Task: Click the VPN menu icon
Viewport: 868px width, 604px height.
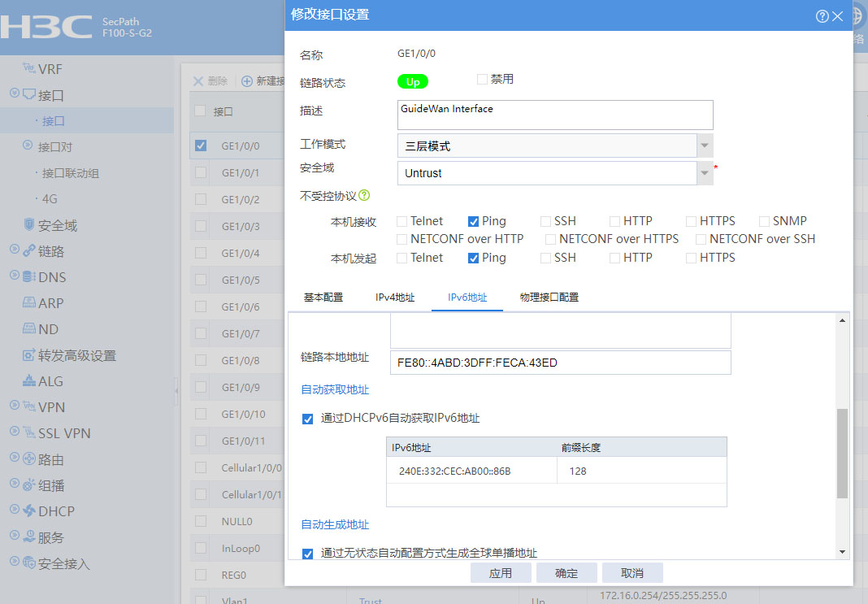Action: [x=28, y=406]
